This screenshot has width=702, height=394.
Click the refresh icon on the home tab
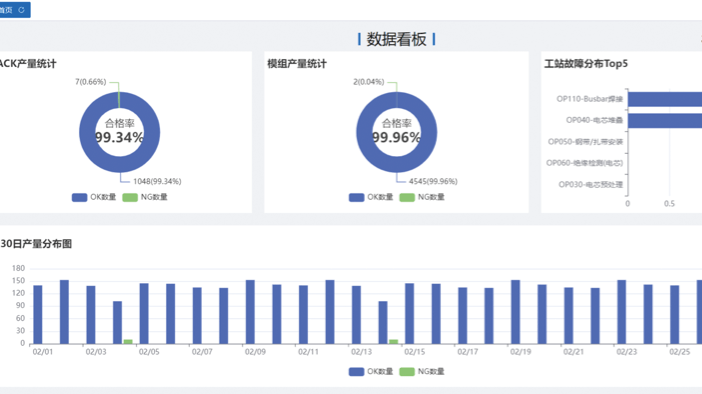point(21,10)
